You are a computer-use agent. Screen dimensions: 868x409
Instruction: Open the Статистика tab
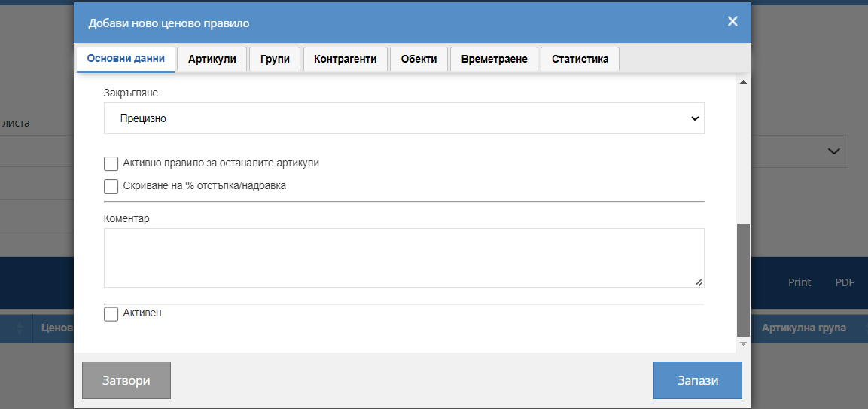(580, 60)
